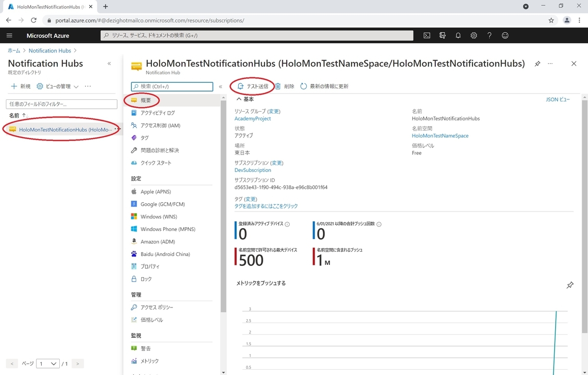Open directory and subscription filter icon
Screen dimensions: 588x375
pyautogui.click(x=443, y=35)
